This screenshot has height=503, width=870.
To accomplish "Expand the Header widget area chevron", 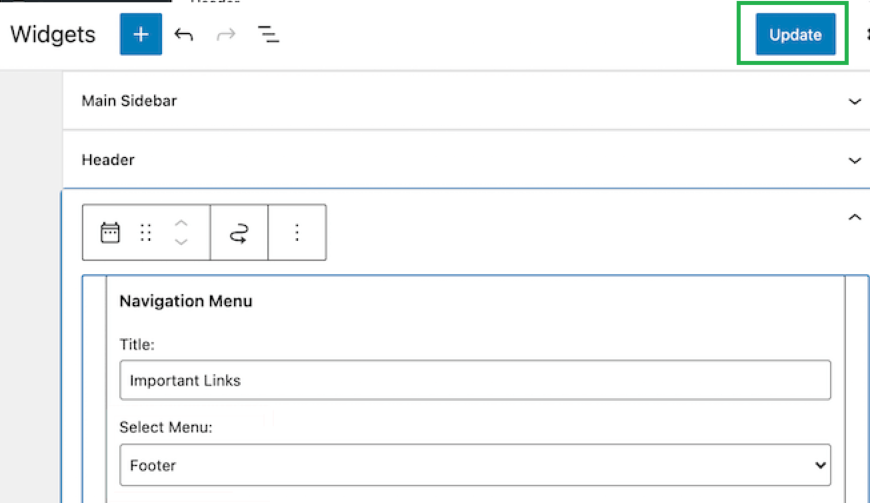I will coord(854,160).
